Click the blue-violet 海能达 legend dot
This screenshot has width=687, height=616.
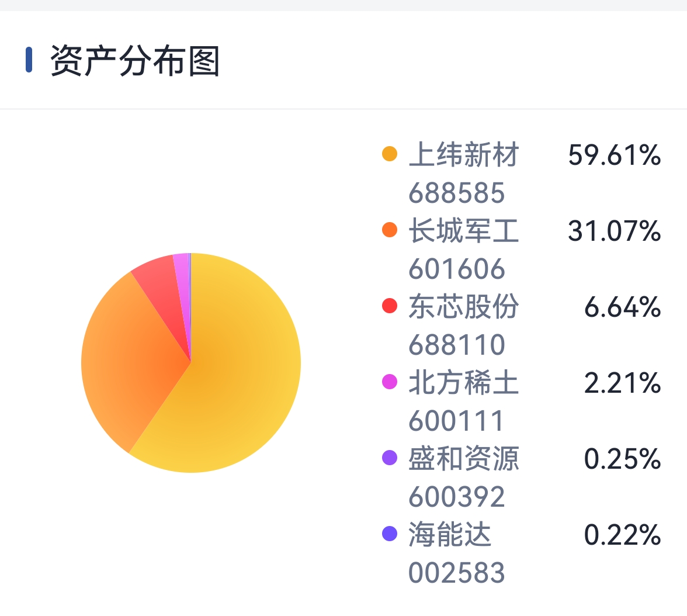(x=390, y=534)
